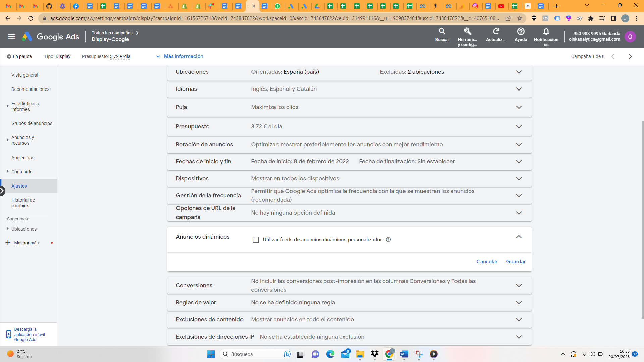Open the account profile avatar

631,36
